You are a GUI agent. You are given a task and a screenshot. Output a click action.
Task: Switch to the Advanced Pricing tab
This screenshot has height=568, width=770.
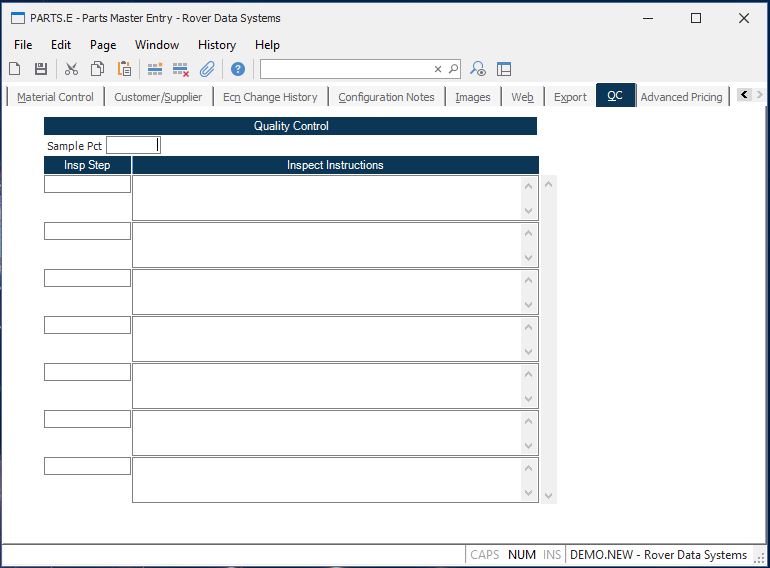tap(681, 97)
